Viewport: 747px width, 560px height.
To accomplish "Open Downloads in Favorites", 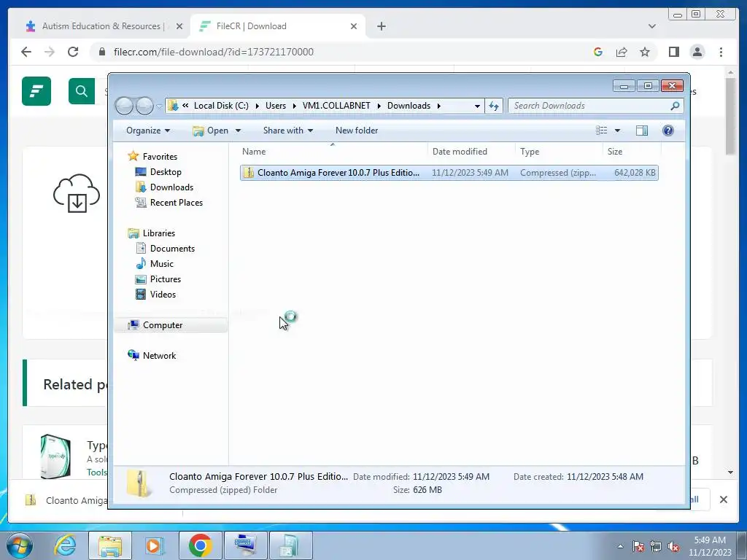I will tap(171, 187).
